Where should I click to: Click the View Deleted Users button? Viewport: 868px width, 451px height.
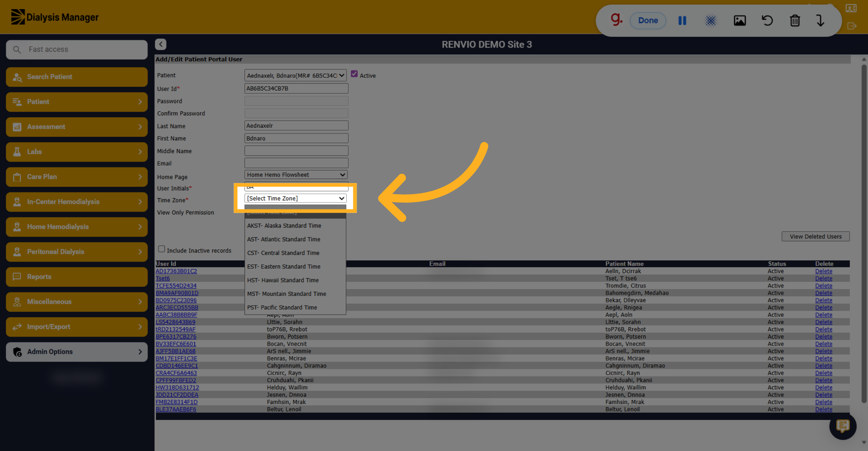click(x=816, y=237)
